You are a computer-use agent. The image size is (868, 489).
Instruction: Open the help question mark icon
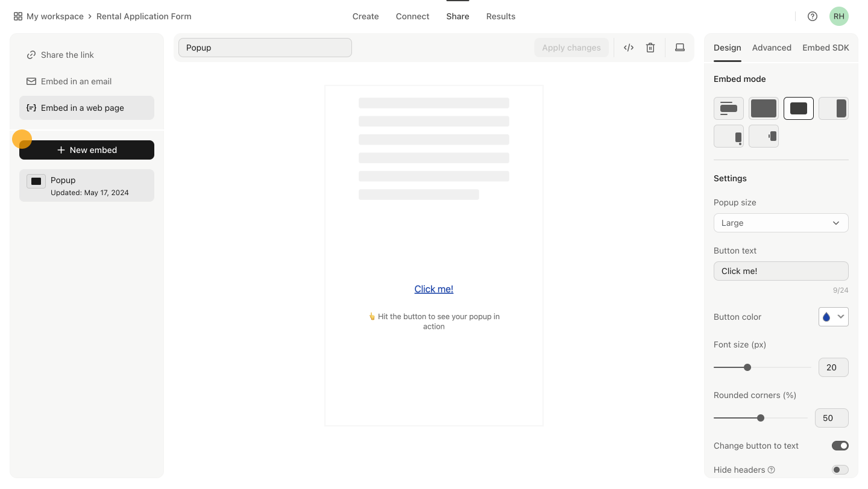click(x=812, y=16)
